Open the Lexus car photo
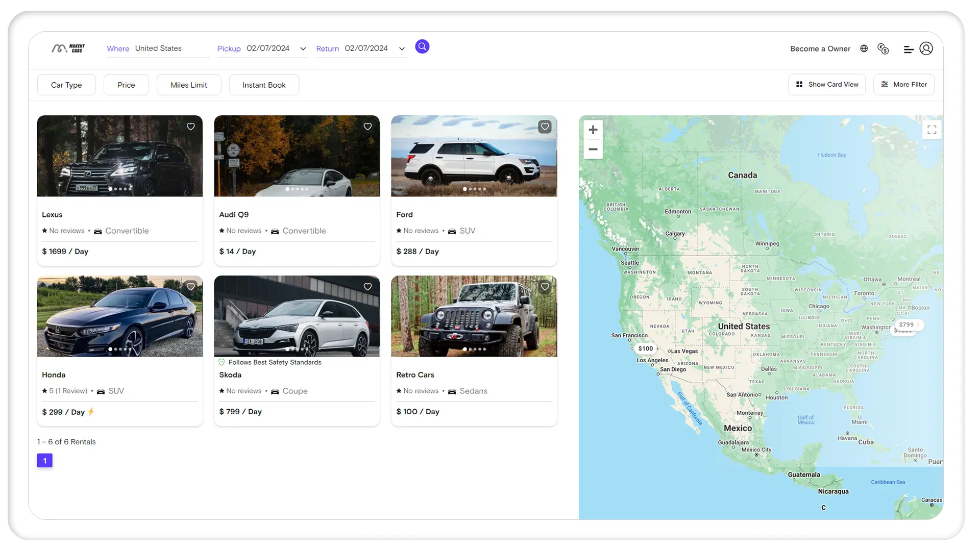The image size is (980, 551). [120, 156]
